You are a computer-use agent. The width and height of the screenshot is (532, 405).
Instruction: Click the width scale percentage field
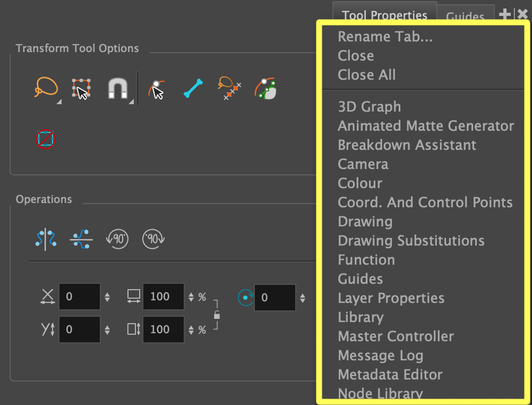[x=162, y=297]
